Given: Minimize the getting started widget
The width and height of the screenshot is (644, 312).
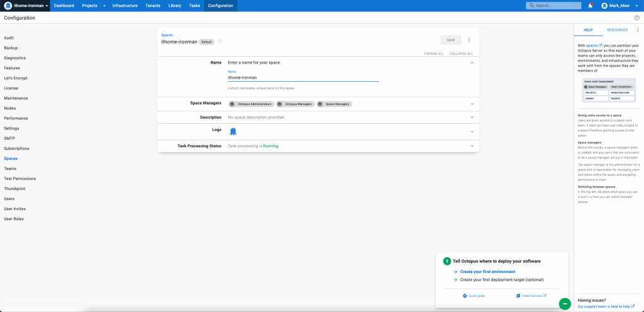Looking at the screenshot, I should pos(565,304).
